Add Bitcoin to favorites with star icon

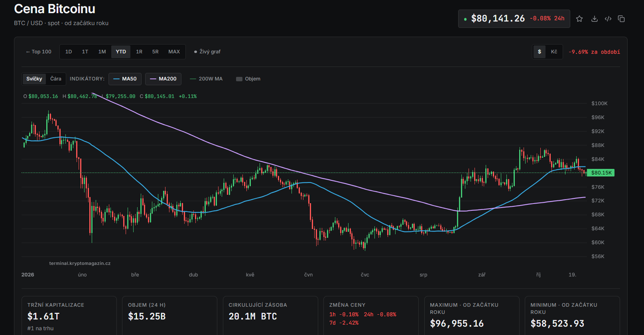[x=579, y=19]
